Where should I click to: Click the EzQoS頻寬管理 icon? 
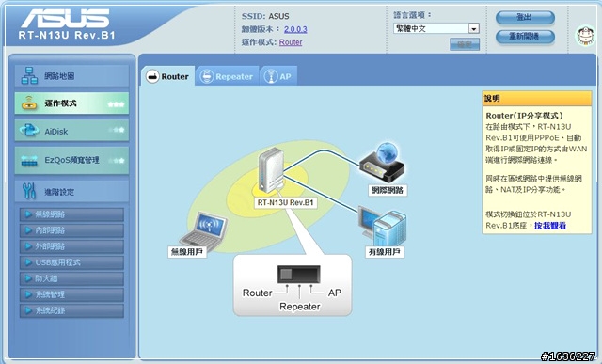point(29,160)
